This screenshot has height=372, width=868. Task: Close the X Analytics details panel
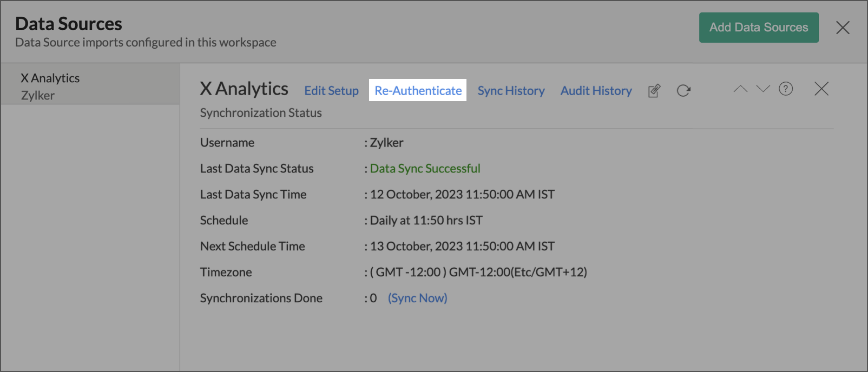pyautogui.click(x=821, y=89)
